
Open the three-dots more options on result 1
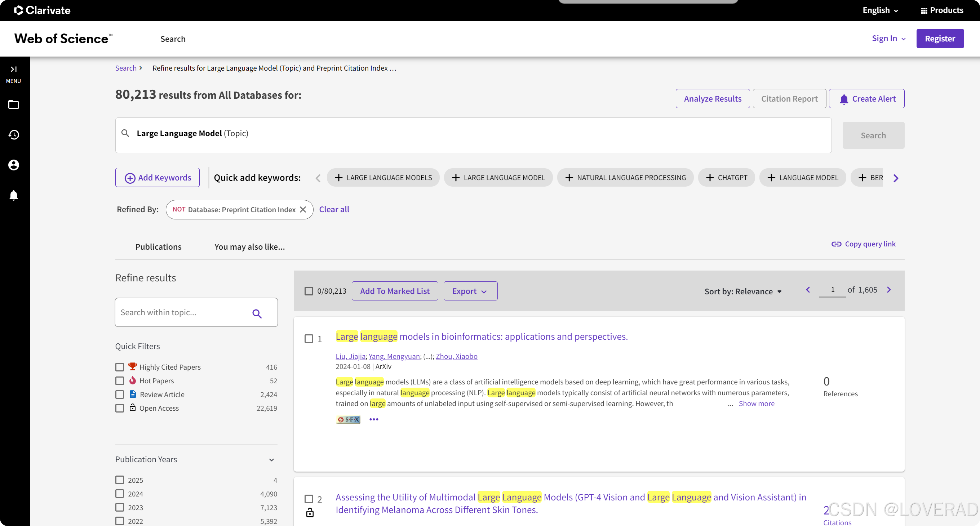[374, 419]
